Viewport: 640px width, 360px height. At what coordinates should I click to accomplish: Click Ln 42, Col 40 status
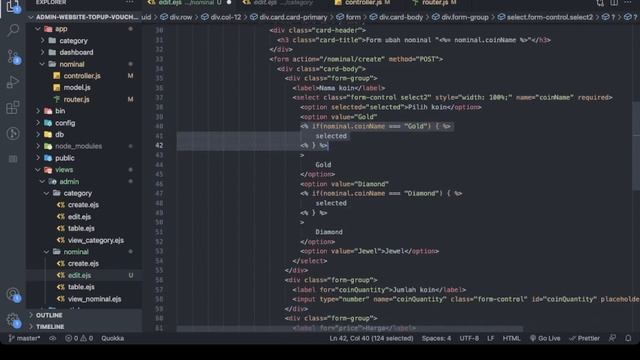(x=371, y=338)
